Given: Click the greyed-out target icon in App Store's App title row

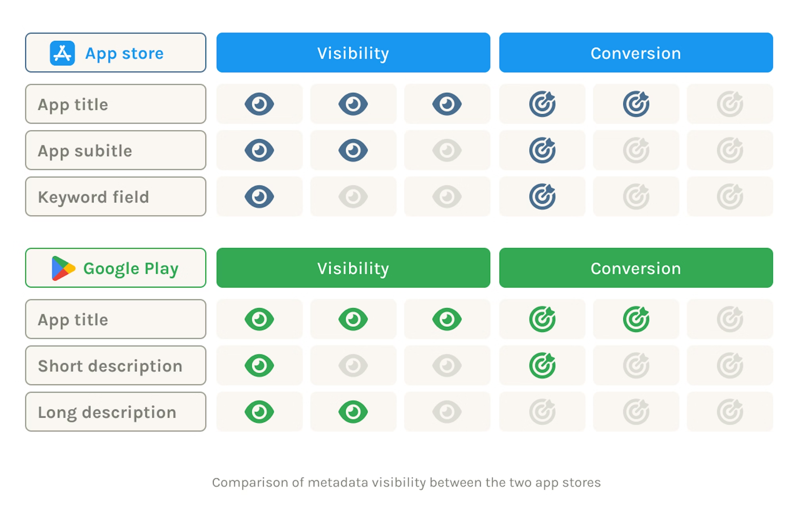Looking at the screenshot, I should 730,104.
